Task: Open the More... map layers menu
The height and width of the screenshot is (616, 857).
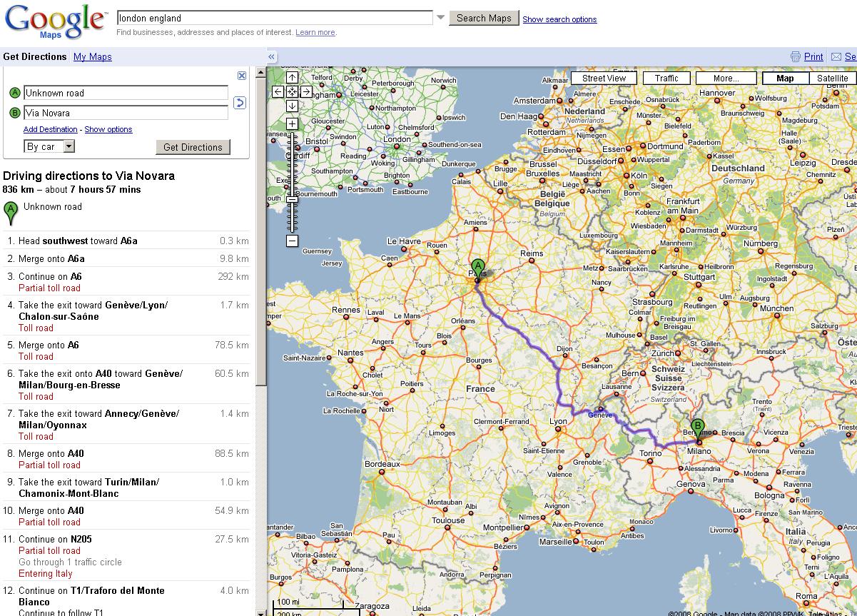Action: tap(726, 79)
